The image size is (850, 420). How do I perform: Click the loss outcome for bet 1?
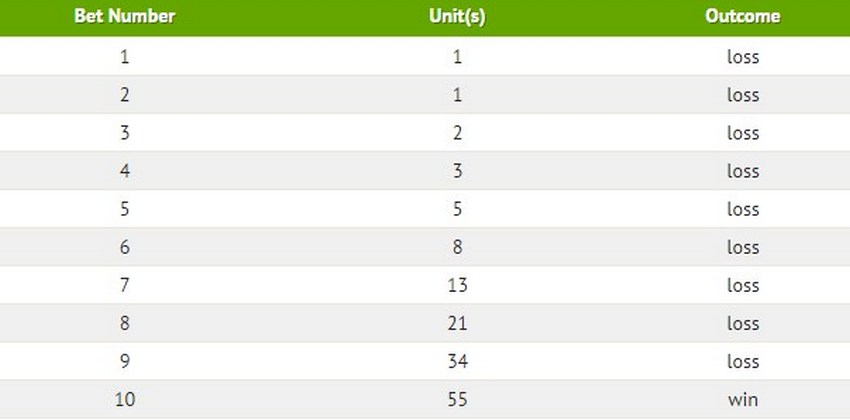click(743, 57)
